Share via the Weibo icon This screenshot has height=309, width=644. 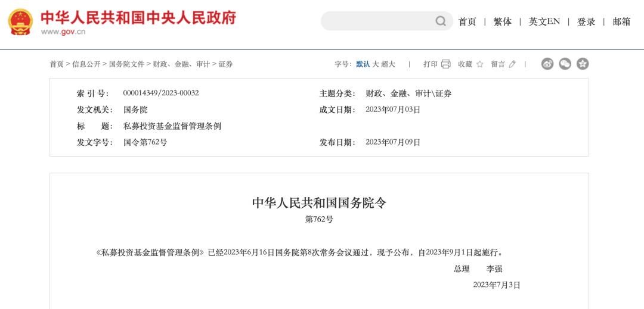coord(547,64)
